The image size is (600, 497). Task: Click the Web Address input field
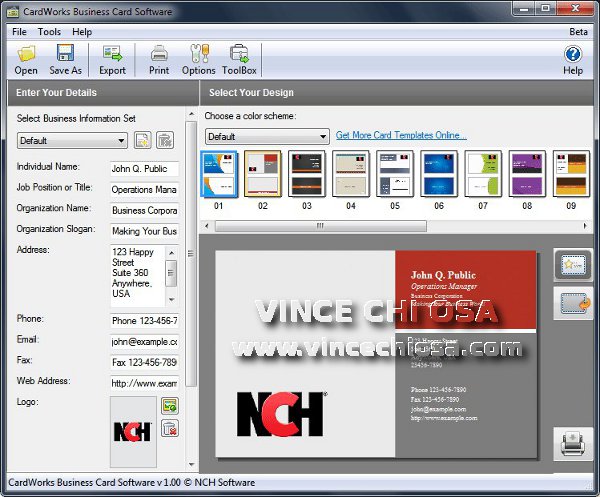click(144, 383)
